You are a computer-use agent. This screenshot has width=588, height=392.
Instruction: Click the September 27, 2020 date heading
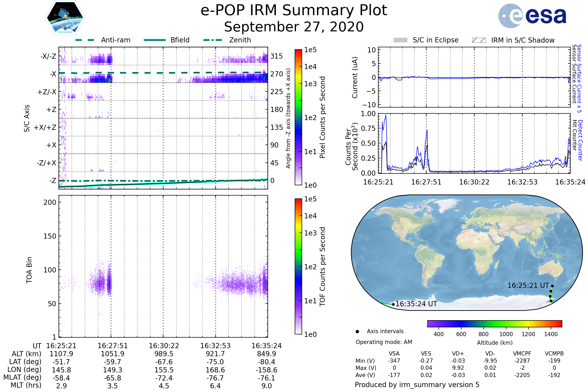[x=294, y=27]
